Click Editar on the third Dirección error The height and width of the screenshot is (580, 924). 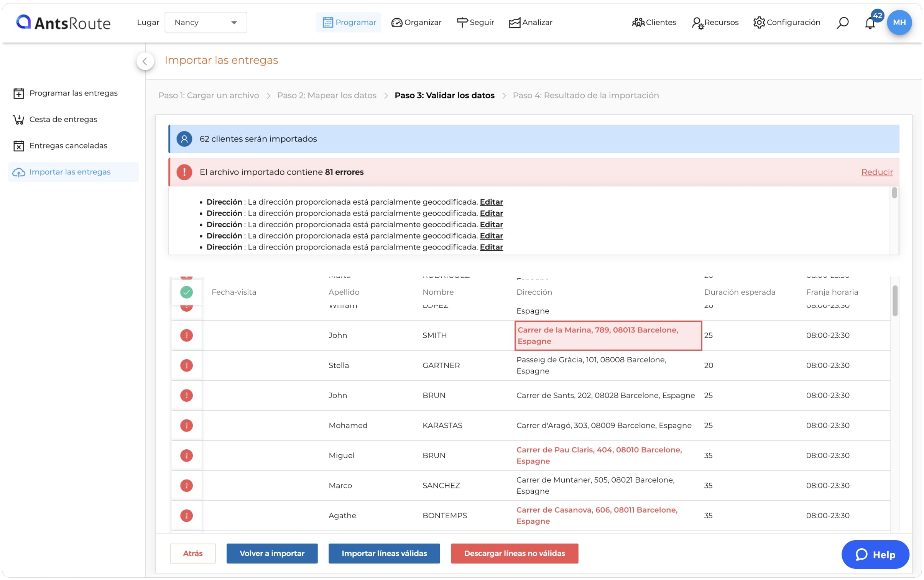(492, 224)
